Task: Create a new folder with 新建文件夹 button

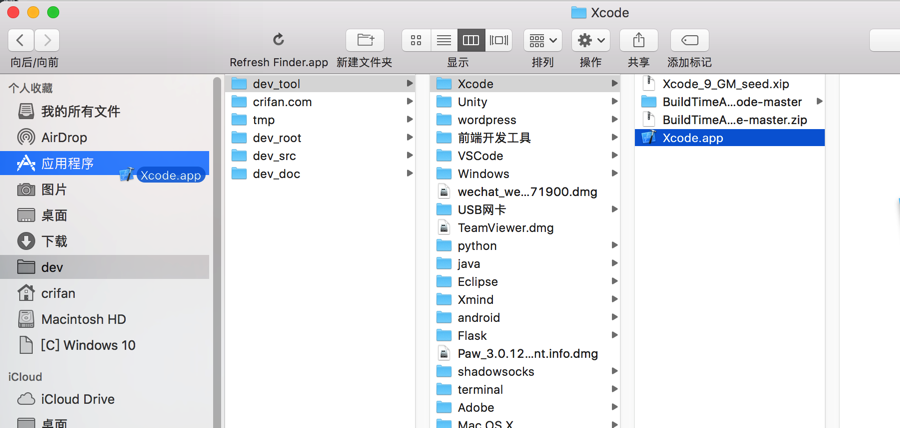Action: (364, 40)
